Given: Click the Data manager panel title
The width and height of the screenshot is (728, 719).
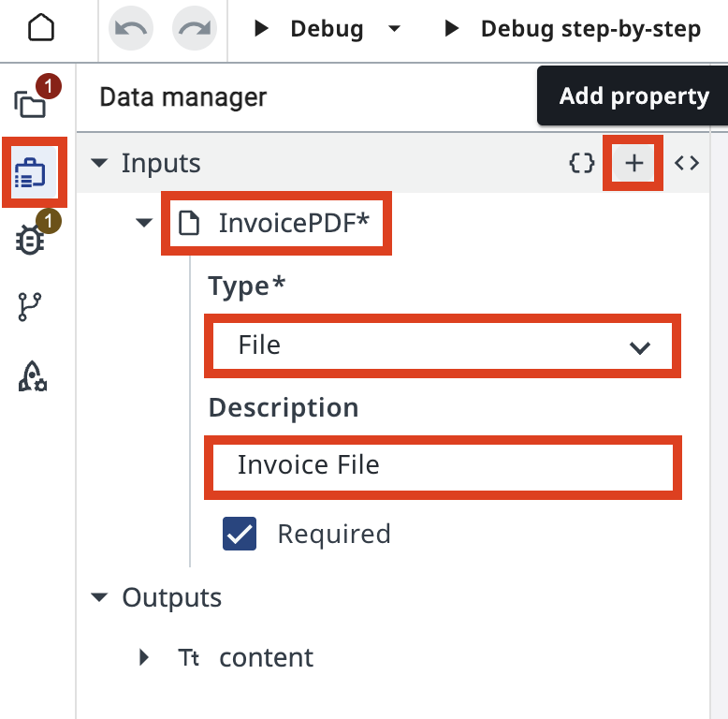Looking at the screenshot, I should coord(182,97).
